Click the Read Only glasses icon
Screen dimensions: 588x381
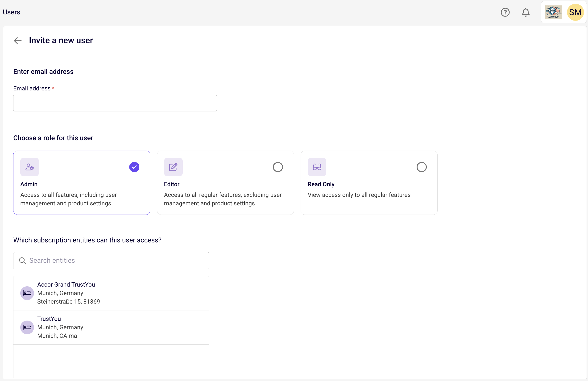point(317,167)
